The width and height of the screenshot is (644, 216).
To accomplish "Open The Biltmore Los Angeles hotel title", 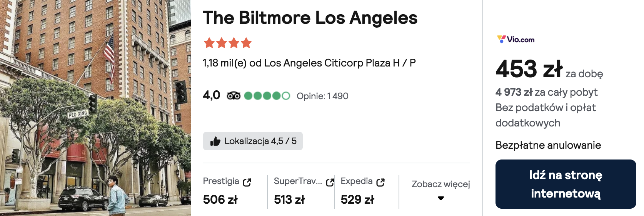I will (x=310, y=18).
